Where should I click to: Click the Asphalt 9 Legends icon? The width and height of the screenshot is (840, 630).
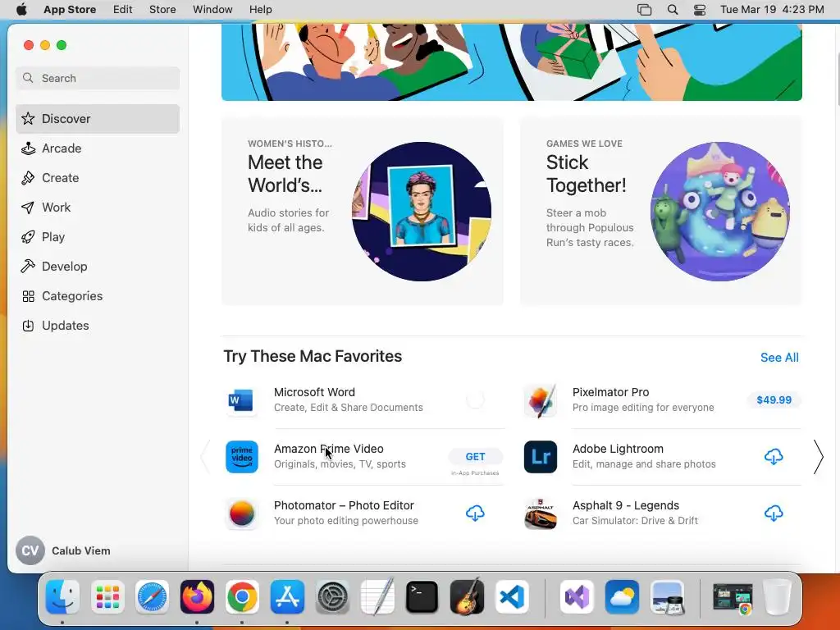541,514
